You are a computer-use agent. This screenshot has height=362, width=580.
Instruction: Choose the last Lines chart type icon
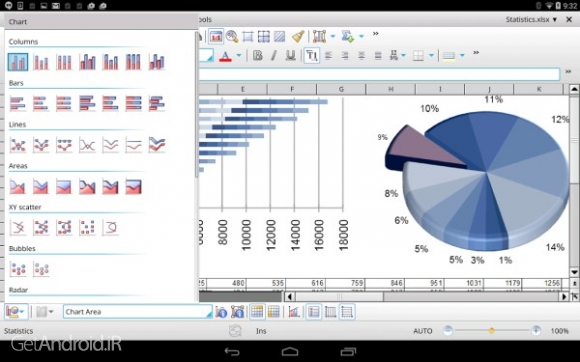[157, 145]
